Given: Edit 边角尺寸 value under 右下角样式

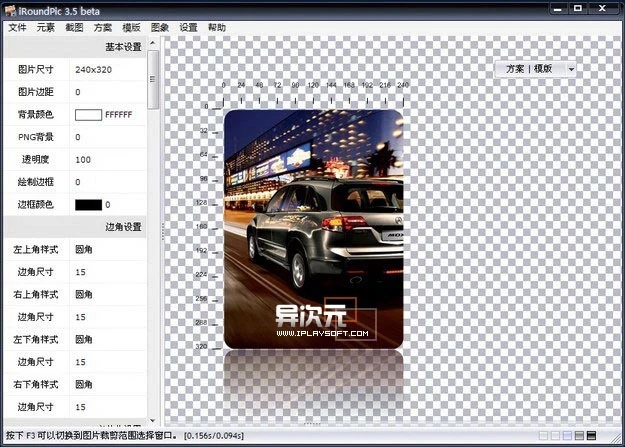Looking at the screenshot, I should tap(108, 407).
